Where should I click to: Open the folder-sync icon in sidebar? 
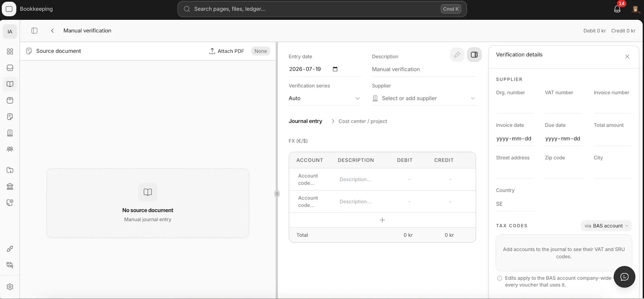pyautogui.click(x=10, y=170)
